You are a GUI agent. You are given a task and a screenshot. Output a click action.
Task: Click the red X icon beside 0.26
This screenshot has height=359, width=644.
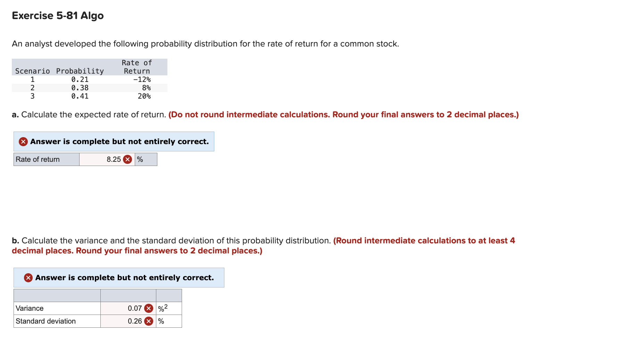(x=149, y=321)
